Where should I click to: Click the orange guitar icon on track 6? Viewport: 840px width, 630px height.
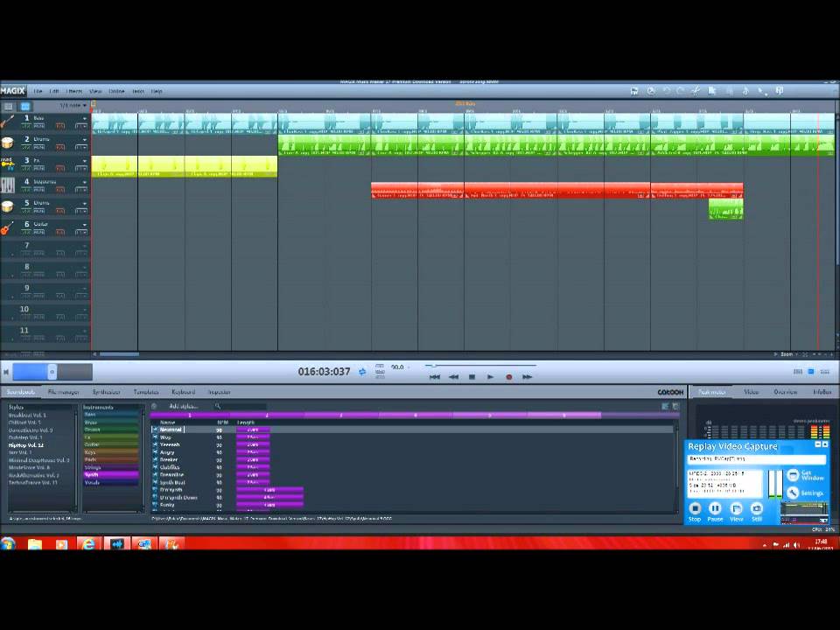[x=8, y=228]
